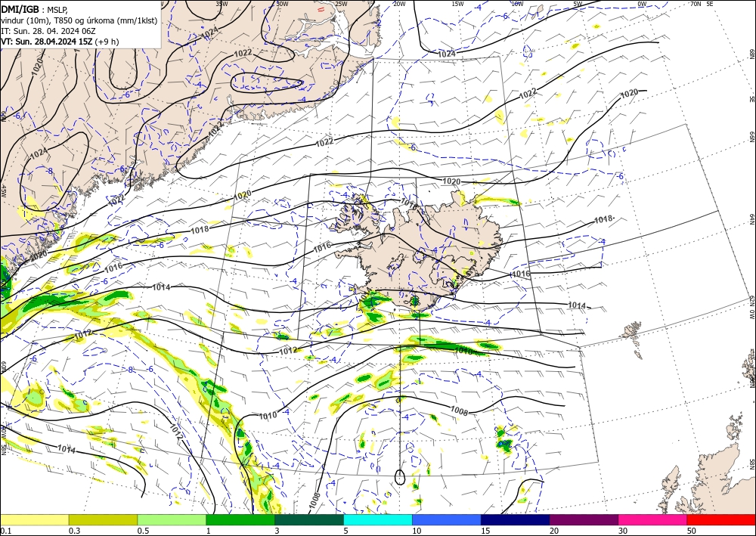Click the red 50+ legend swatch
756x536 pixels.
(x=721, y=519)
